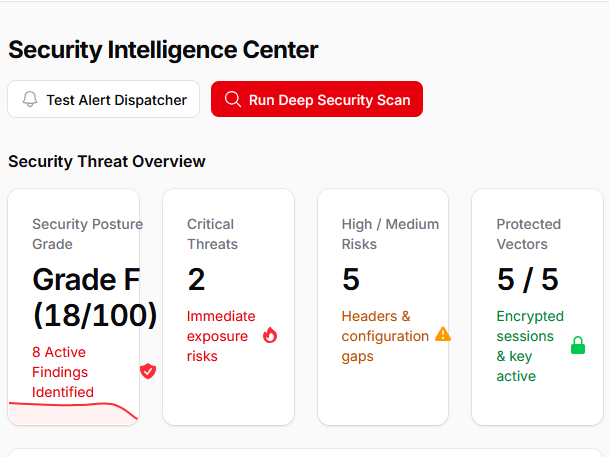Click the flame icon in Critical Threats
This screenshot has height=457, width=609.
[270, 335]
